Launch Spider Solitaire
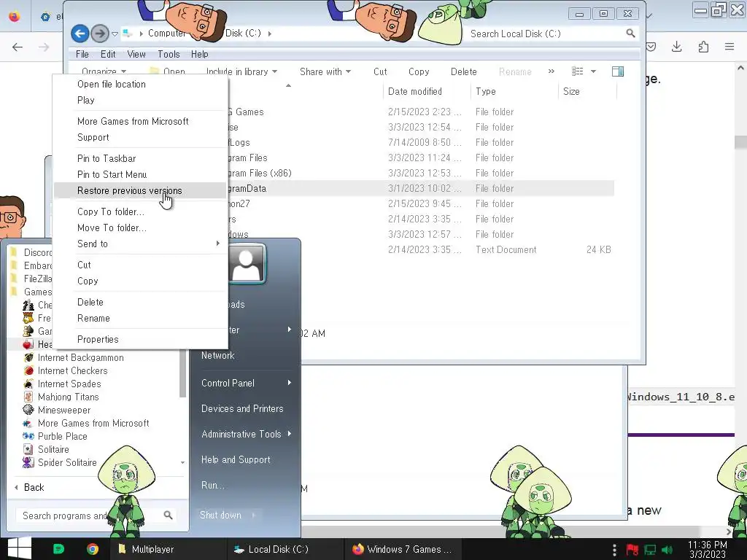Image resolution: width=747 pixels, height=560 pixels. click(67, 462)
